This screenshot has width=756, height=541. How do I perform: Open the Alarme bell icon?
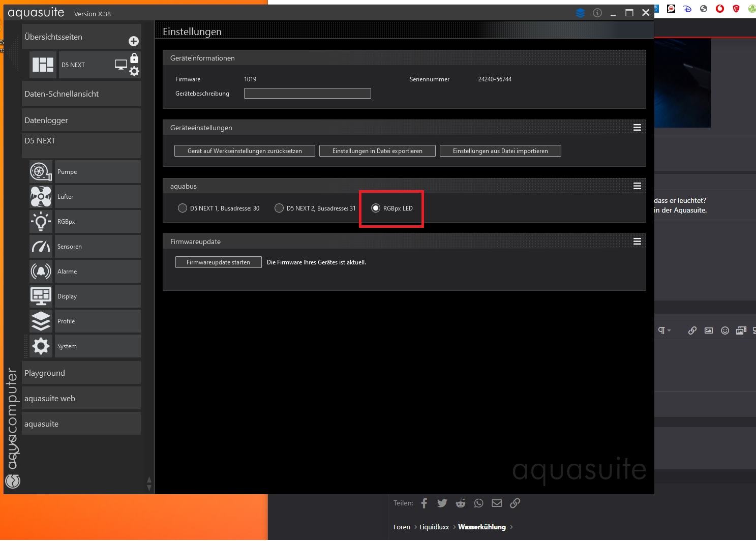point(41,272)
